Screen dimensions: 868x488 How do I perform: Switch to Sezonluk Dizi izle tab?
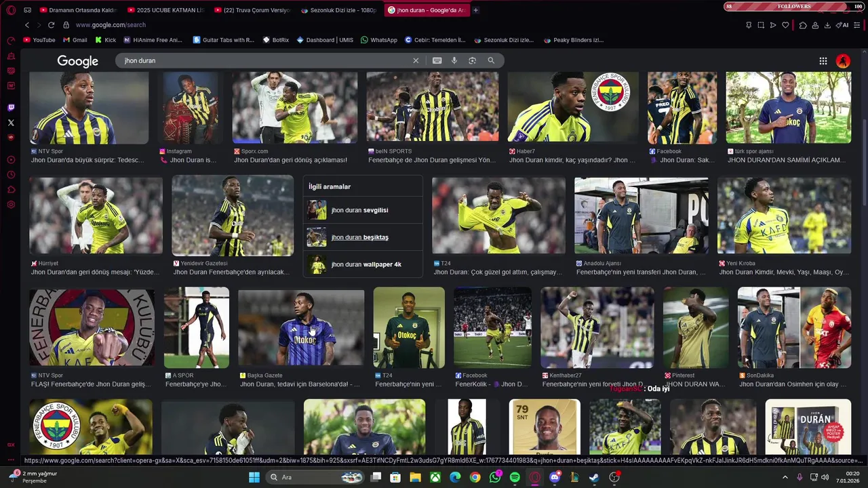[338, 10]
